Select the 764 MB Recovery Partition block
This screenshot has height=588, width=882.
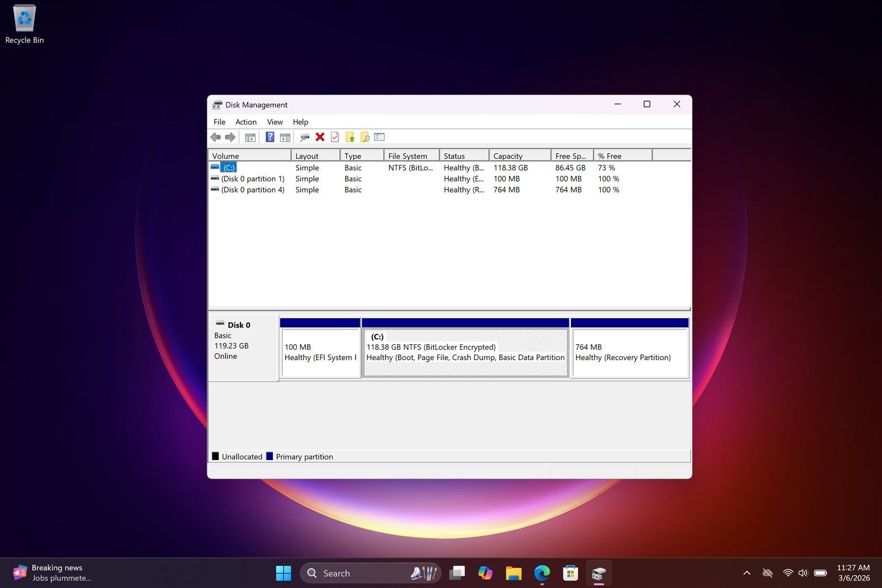(x=630, y=348)
